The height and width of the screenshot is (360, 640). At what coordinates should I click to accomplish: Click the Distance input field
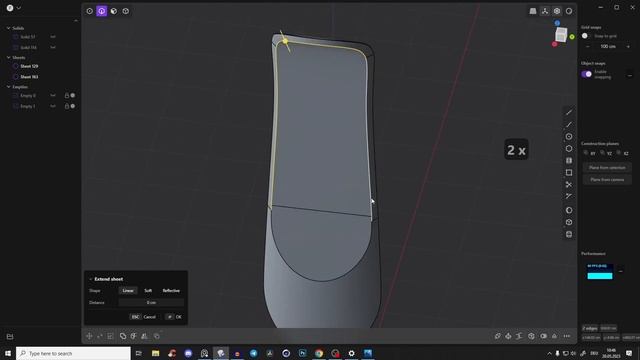click(x=151, y=303)
